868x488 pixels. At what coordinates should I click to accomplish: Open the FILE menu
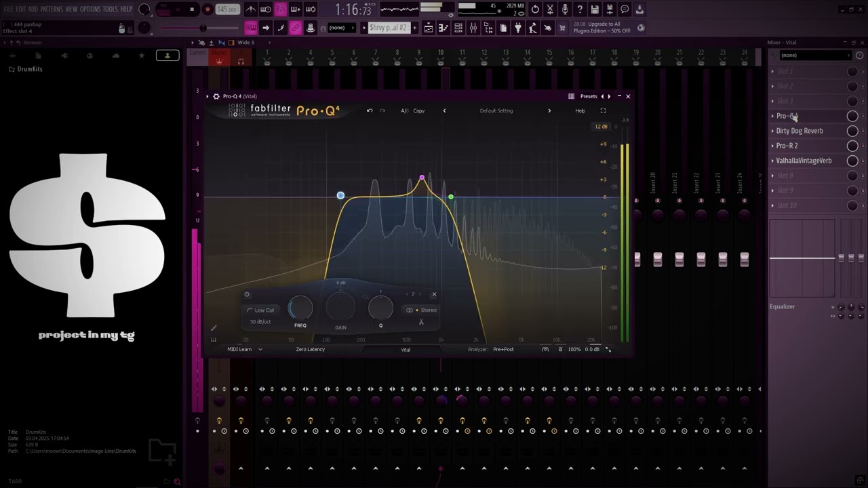[x=9, y=9]
